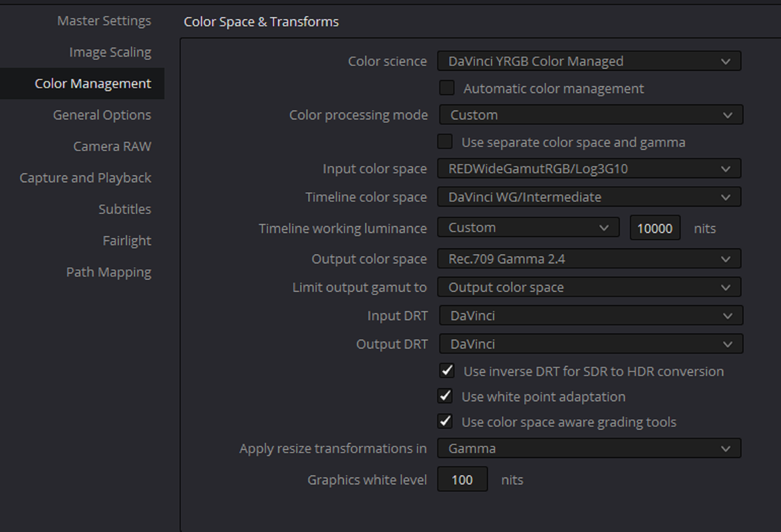Screen dimensions: 781x532
Task: Open Capture and Playback settings
Action: pos(85,178)
